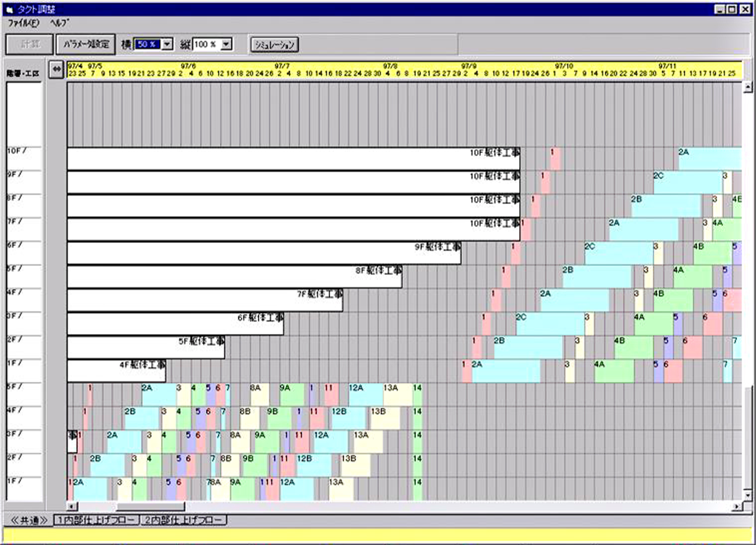Open the 横 50% zoom dropdown
The width and height of the screenshot is (756, 545).
167,44
